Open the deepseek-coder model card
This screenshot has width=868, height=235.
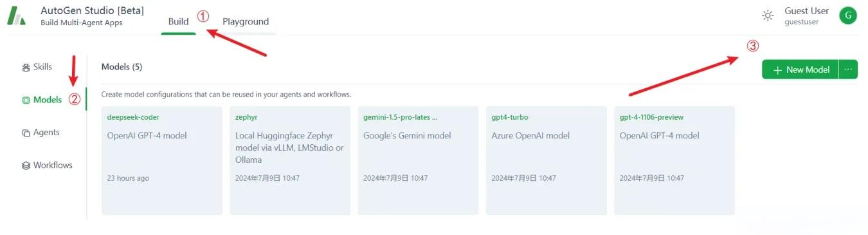pos(162,160)
